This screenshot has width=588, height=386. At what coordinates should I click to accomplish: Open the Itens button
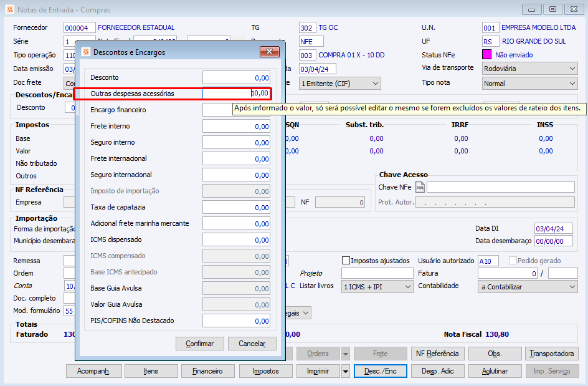pyautogui.click(x=151, y=371)
